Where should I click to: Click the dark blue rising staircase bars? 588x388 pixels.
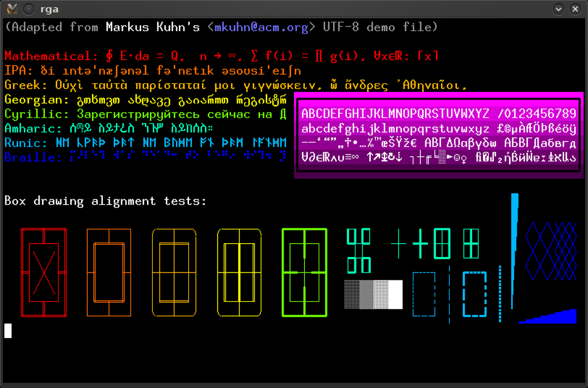[x=547, y=316]
